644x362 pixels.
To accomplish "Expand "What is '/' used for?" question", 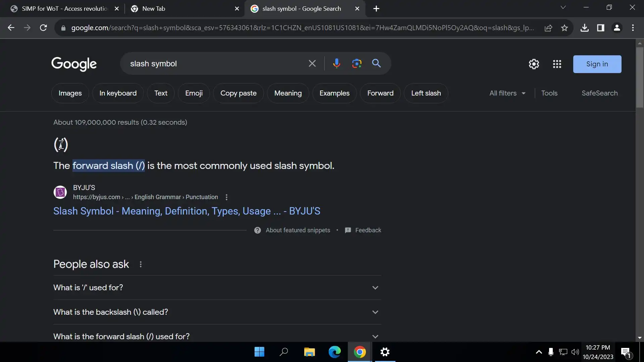I will [x=217, y=288].
